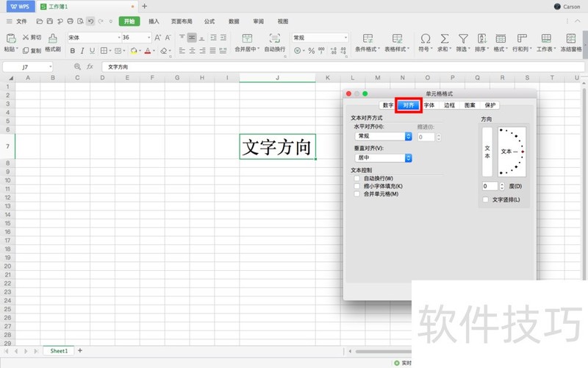The height and width of the screenshot is (368, 588).
Task: Open the 筛选 filter tool
Action: (463, 38)
